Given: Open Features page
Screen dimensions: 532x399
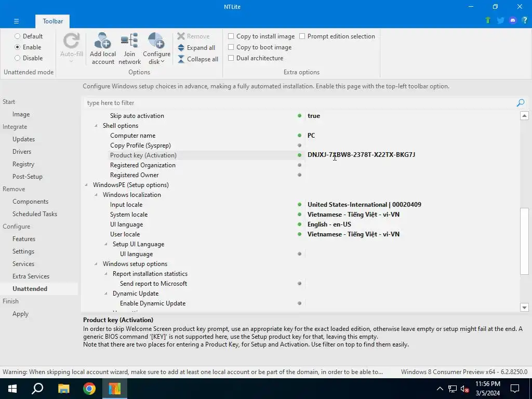Looking at the screenshot, I should pos(24,239).
